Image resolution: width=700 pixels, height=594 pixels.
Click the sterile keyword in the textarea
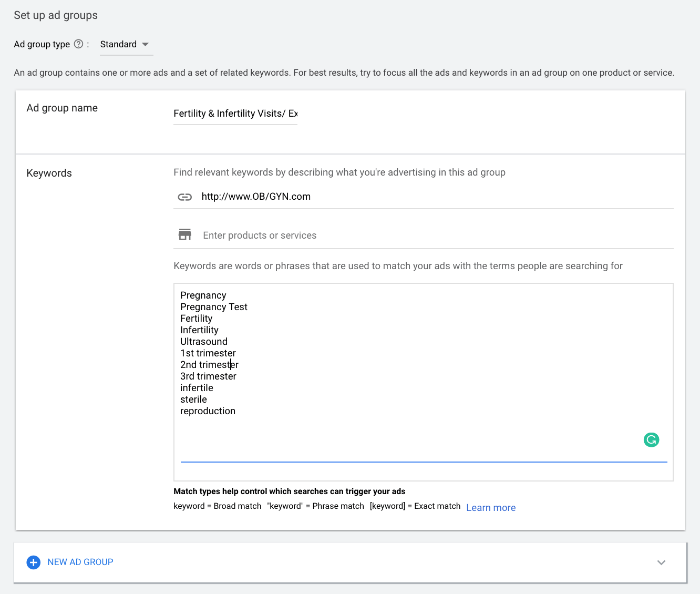(x=193, y=400)
